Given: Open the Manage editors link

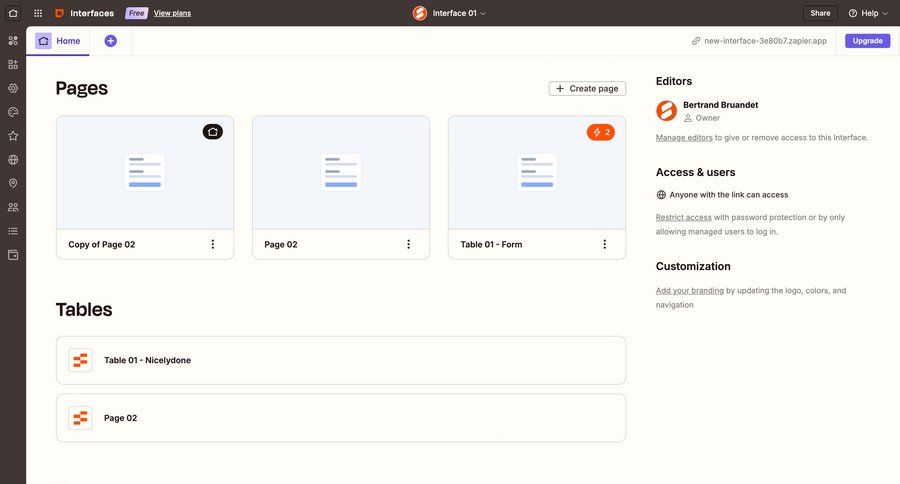Looking at the screenshot, I should (x=684, y=137).
